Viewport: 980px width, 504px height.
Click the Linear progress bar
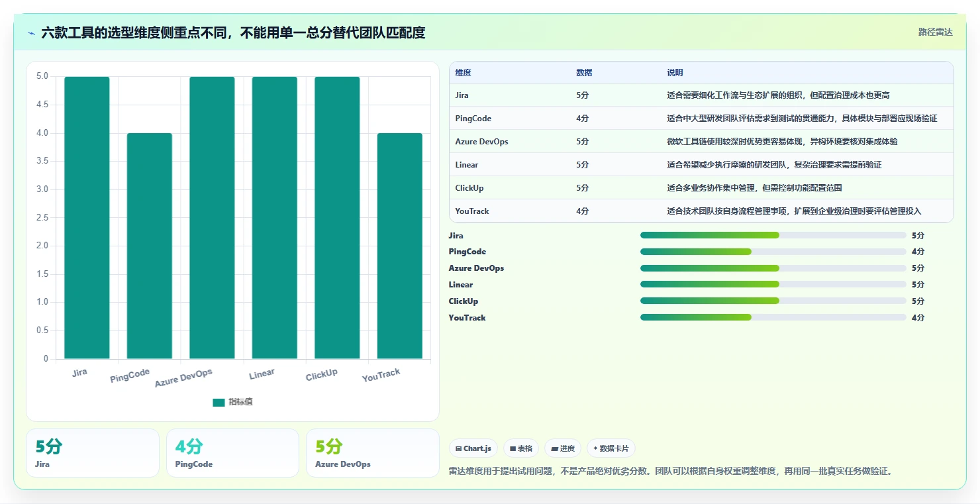coord(773,285)
